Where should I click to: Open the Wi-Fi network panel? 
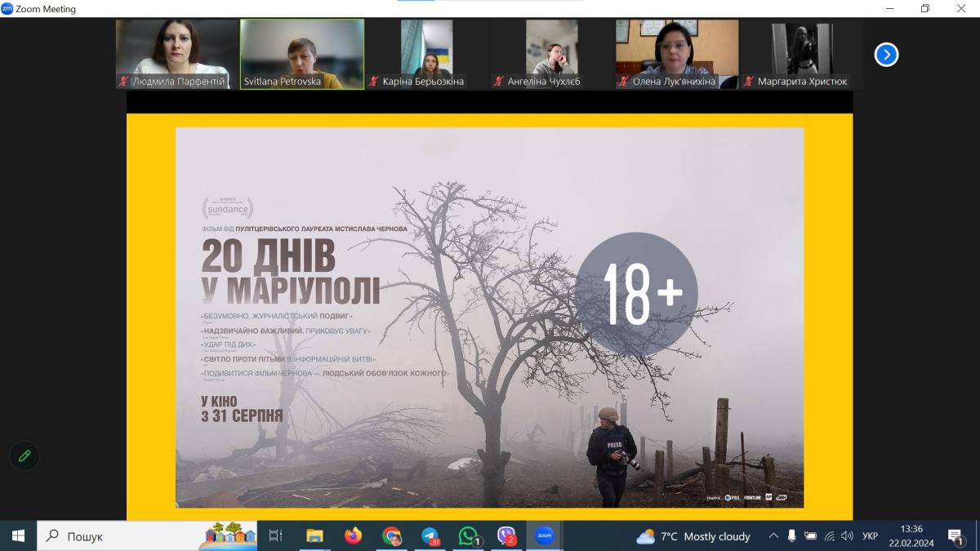coord(829,536)
